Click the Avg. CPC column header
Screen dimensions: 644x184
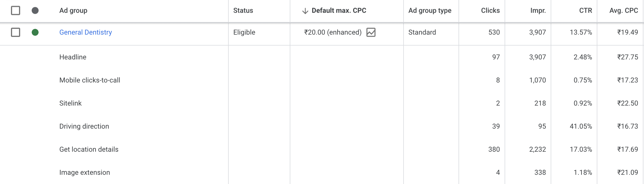624,11
